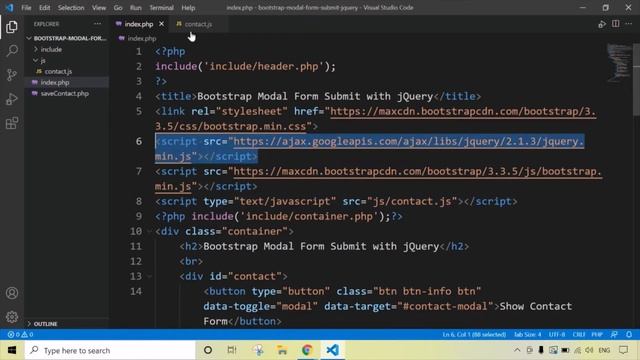Open contact.js in the file tree
The height and width of the screenshot is (360, 640).
(58, 71)
